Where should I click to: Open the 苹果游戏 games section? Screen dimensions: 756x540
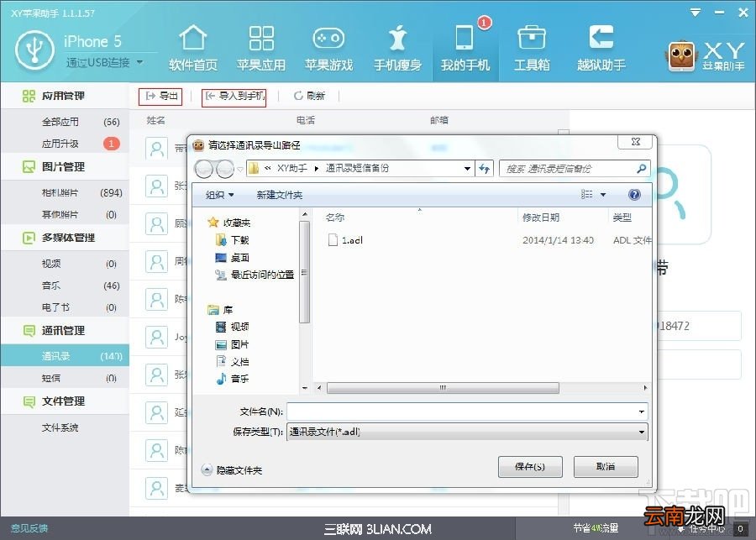tap(328, 48)
